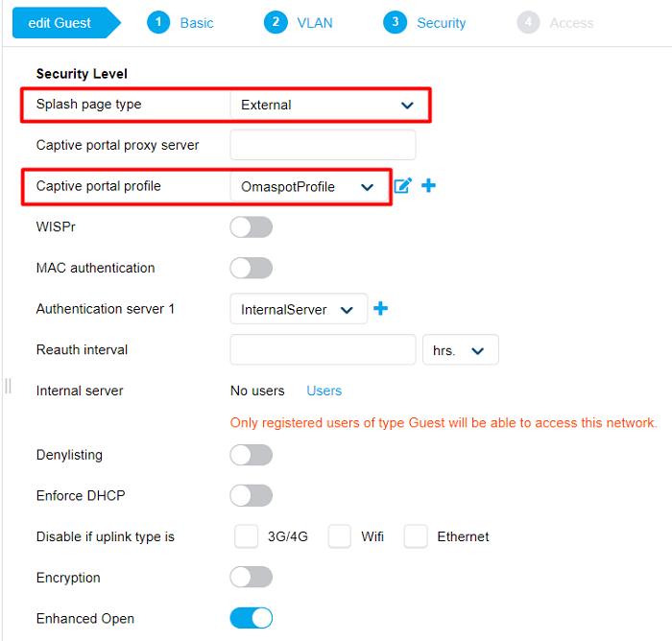Click the edit Guest breadcrumb button
Image resolution: width=672 pixels, height=641 pixels.
pos(60,23)
